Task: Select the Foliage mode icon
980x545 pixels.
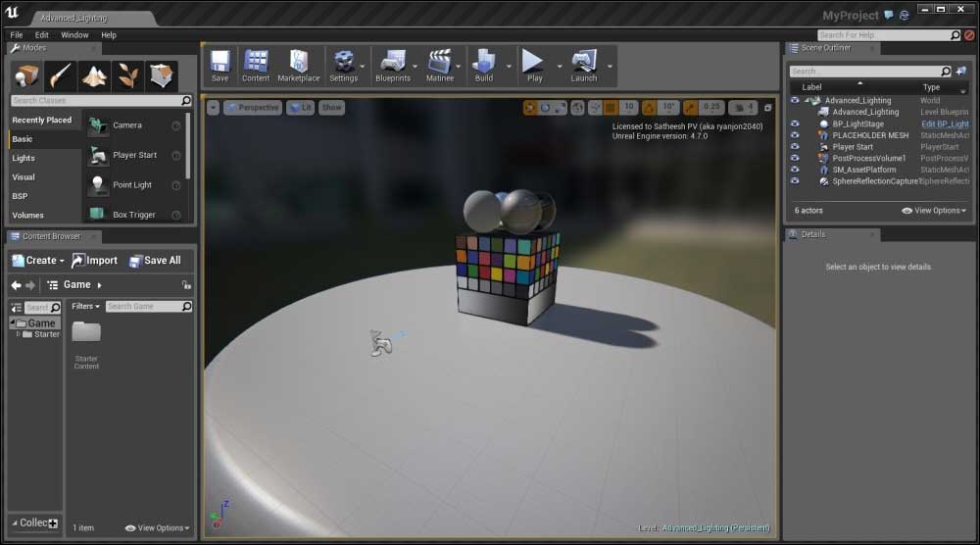Action: point(128,76)
